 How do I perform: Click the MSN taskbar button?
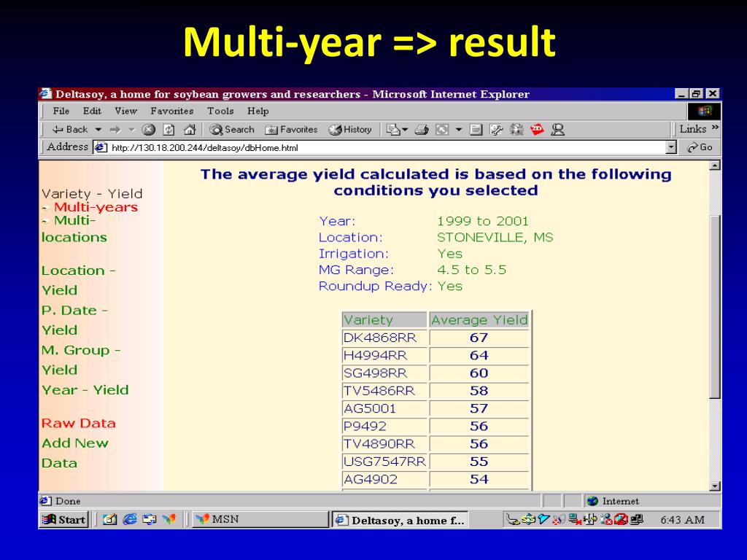pos(260,519)
